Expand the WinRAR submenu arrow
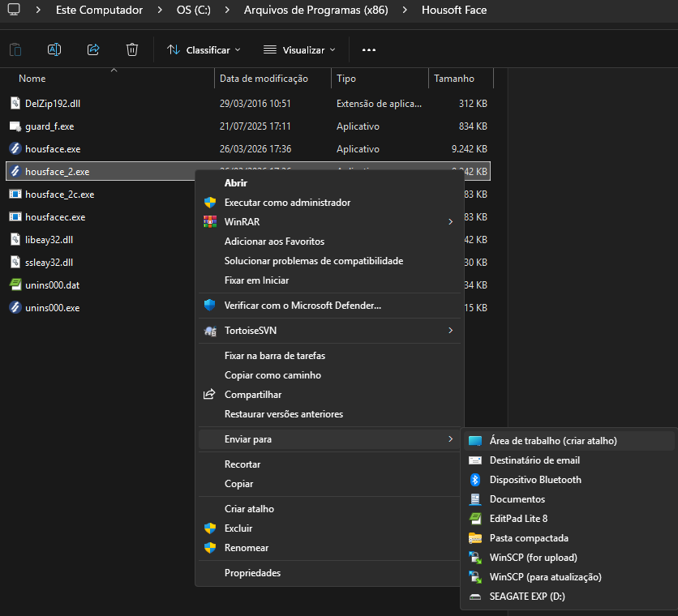 point(450,222)
